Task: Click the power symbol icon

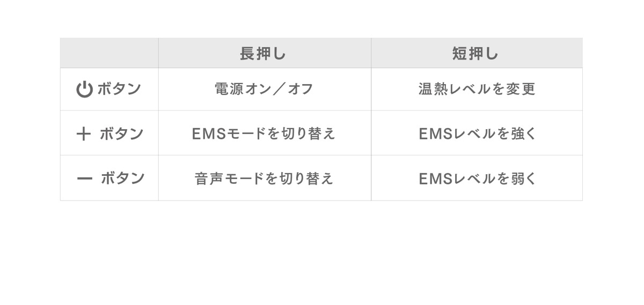Action: coord(85,90)
